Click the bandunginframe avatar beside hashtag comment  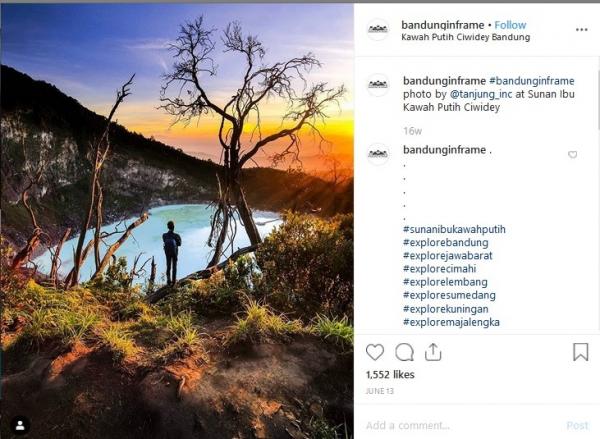[x=377, y=153]
